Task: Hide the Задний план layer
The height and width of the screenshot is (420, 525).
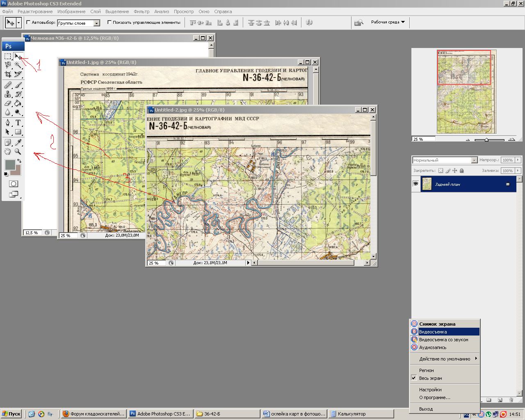Action: pos(415,184)
